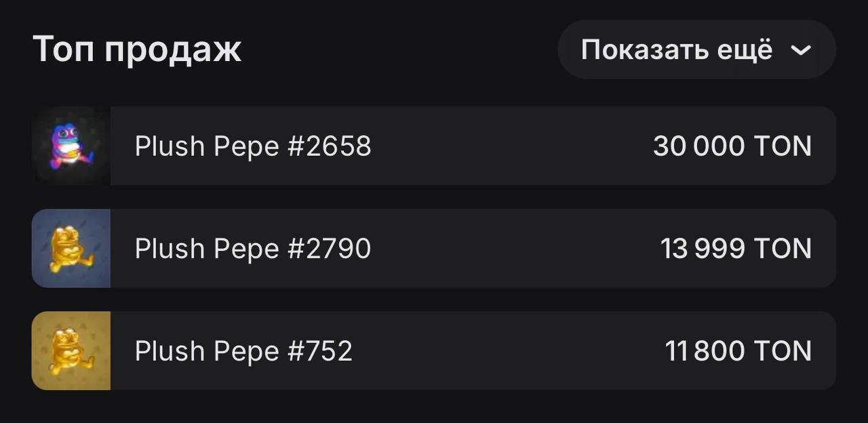868x423 pixels.
Task: Open Plush Pepe #2658 name
Action: (253, 146)
